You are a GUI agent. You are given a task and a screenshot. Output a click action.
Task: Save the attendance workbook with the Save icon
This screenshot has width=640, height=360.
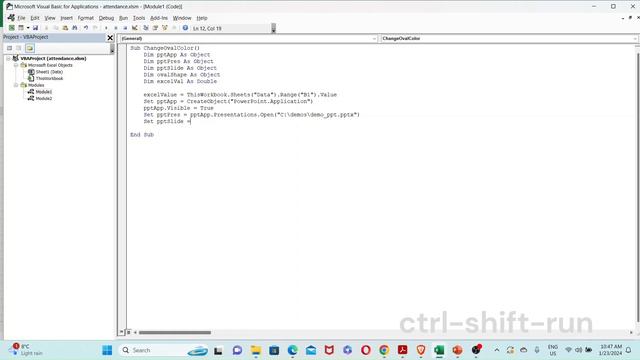36,28
